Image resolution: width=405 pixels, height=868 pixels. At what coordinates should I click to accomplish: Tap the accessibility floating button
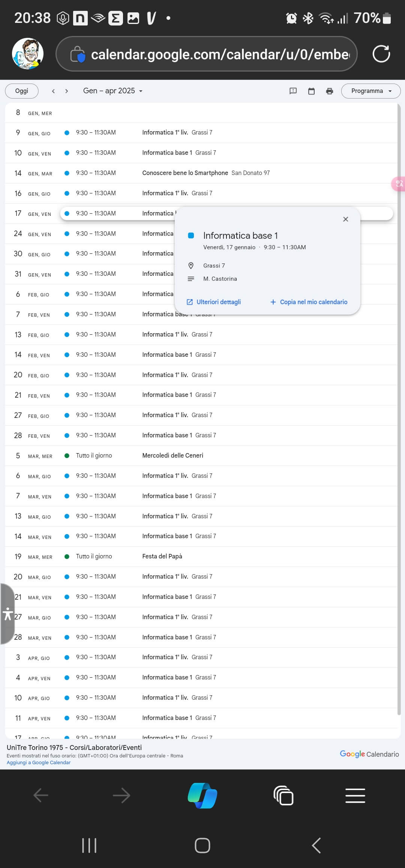(x=7, y=614)
